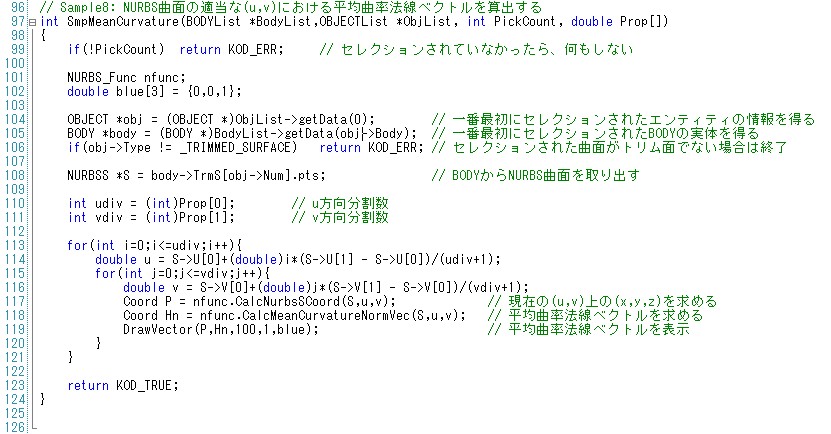Click the function name SmpMeanCurvature
Image resolution: width=831 pixels, height=434 pixels.
click(123, 22)
